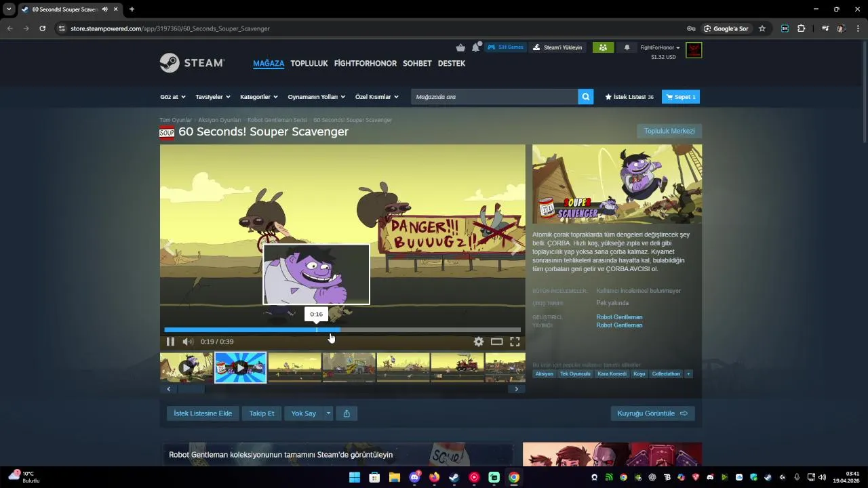
Task: Open Steam notifications bell with badge
Action: coord(476,47)
